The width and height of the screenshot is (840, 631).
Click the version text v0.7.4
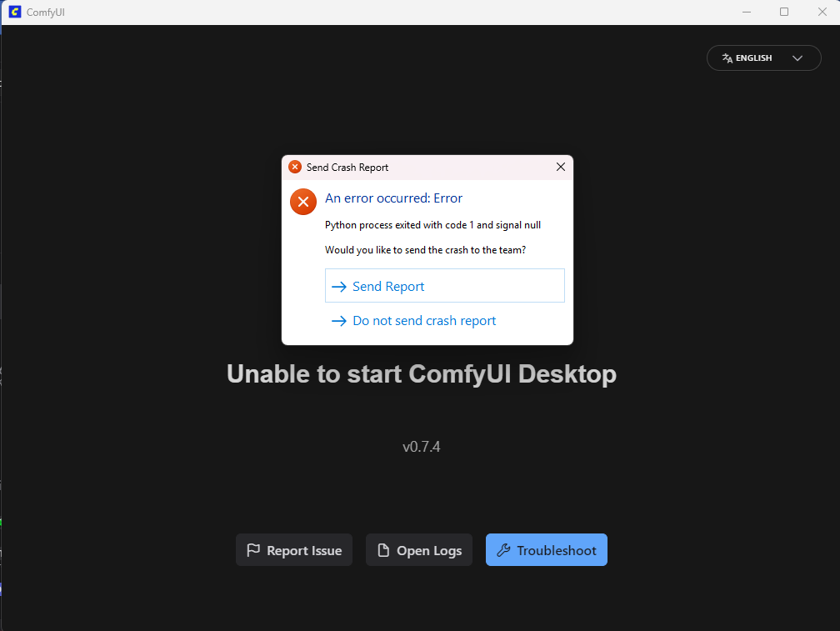421,447
